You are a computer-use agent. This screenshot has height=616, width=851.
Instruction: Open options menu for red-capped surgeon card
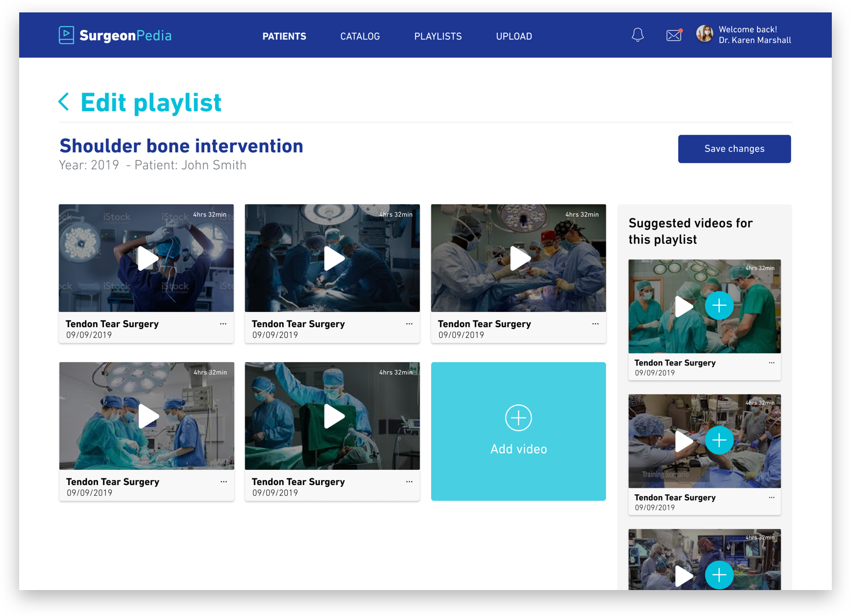click(595, 324)
